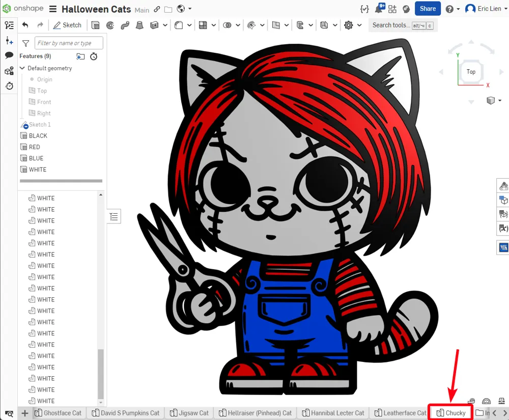The image size is (509, 420).
Task: Open the view cube display options dropdown
Action: (500, 101)
